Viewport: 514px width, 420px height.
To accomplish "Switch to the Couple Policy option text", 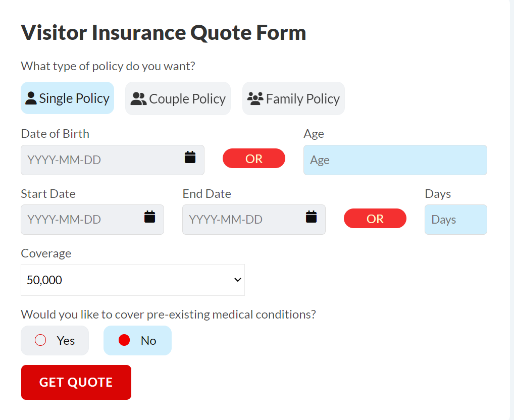I will [x=187, y=99].
